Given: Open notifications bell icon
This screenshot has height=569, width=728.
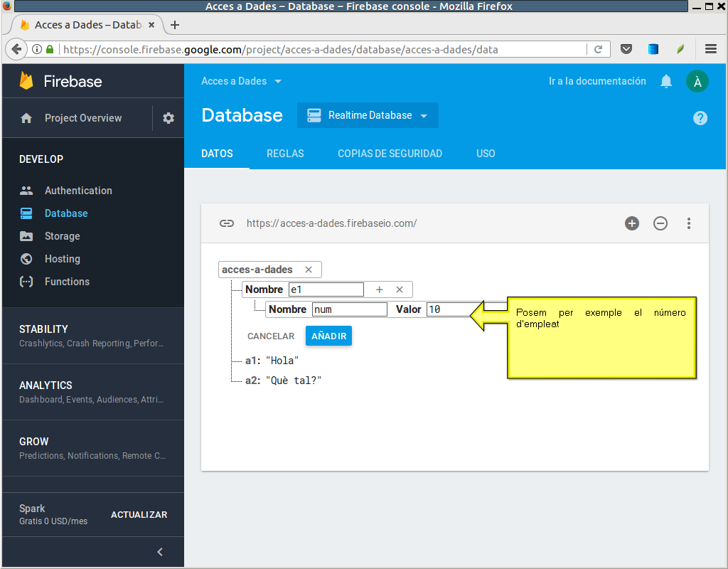Looking at the screenshot, I should pyautogui.click(x=665, y=81).
